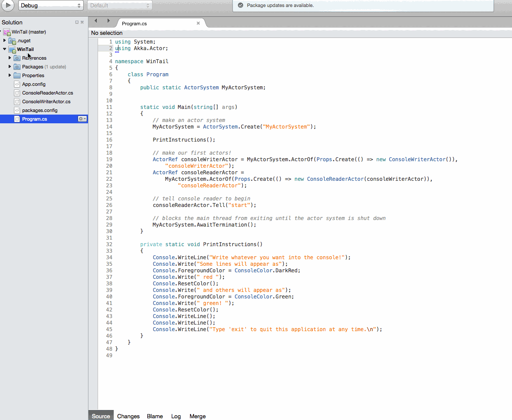The image size is (512, 420).
Task: Switch to the Blame tab
Action: click(155, 416)
